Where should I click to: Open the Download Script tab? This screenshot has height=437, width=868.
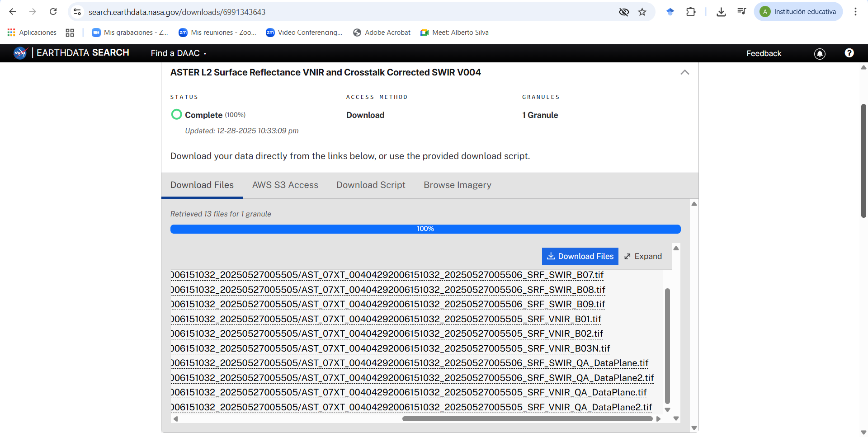(371, 185)
